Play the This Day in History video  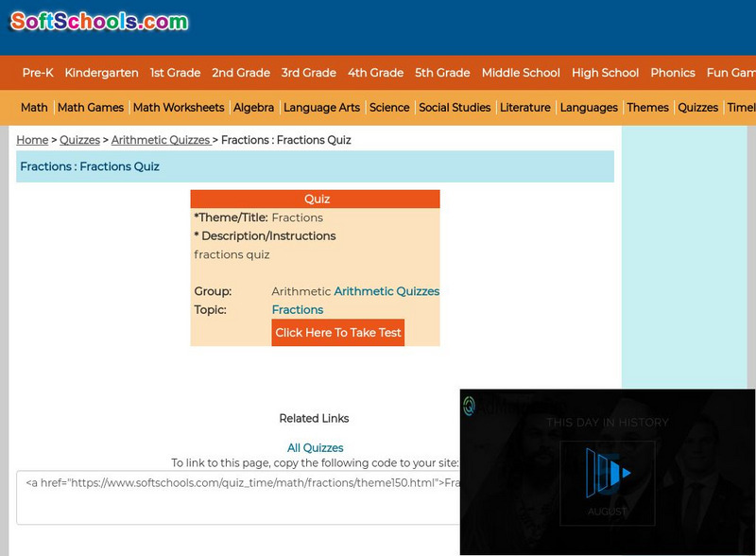608,472
